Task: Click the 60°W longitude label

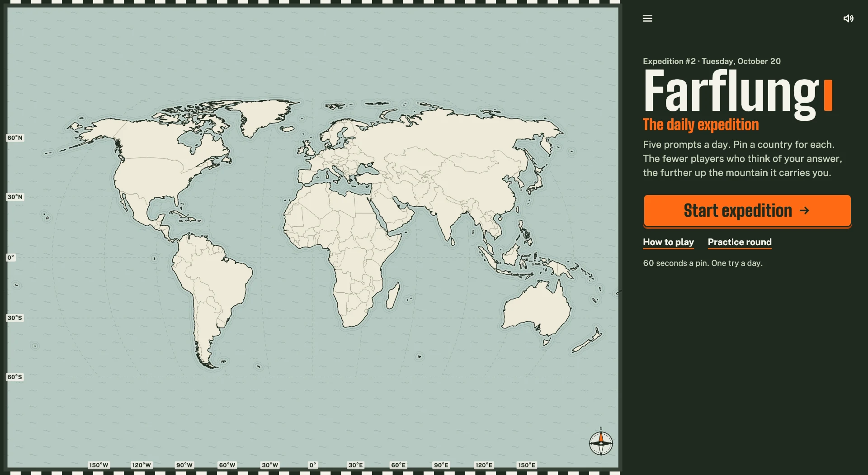Action: coord(227,465)
